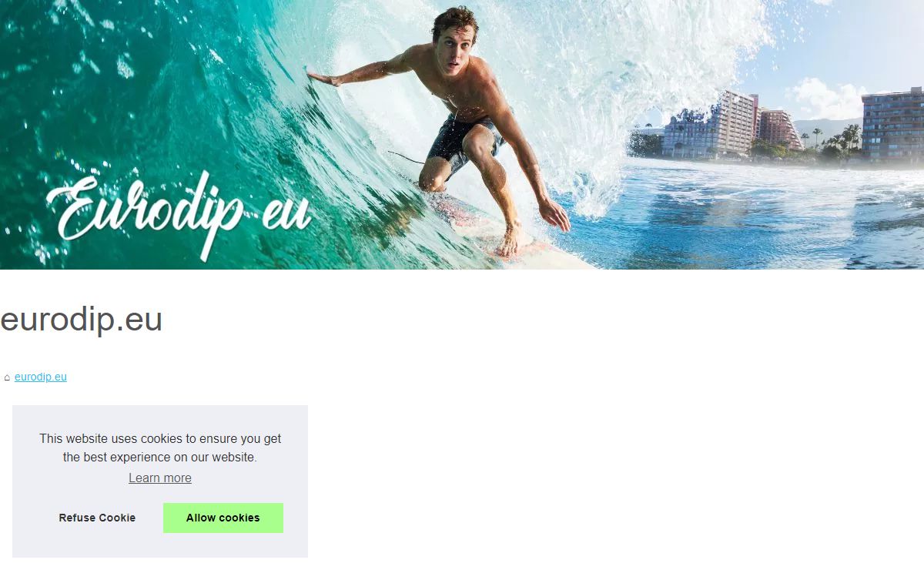Open the eurodip.eu breadcrumb link
The image size is (924, 570).
[41, 377]
